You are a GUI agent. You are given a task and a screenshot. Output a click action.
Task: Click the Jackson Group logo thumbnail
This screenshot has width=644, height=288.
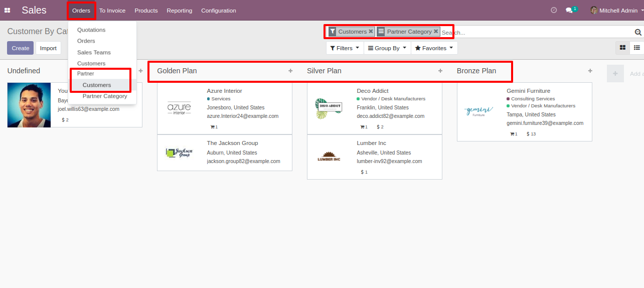click(x=179, y=153)
